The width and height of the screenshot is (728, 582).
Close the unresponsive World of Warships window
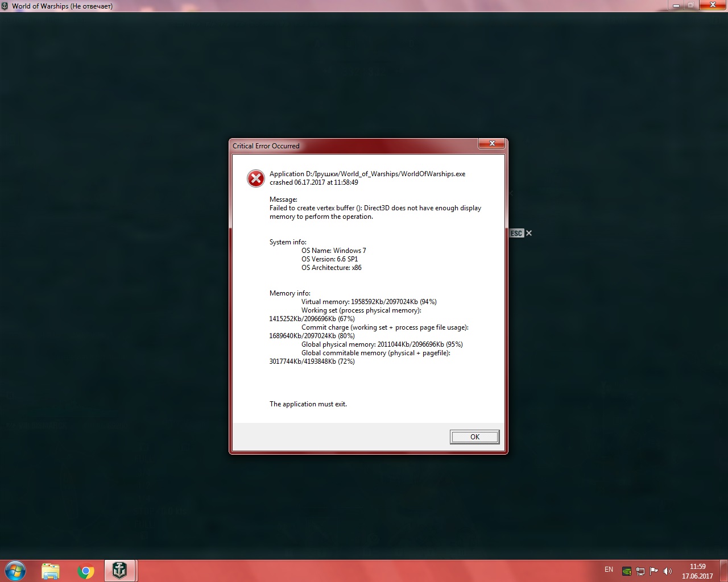[712, 6]
